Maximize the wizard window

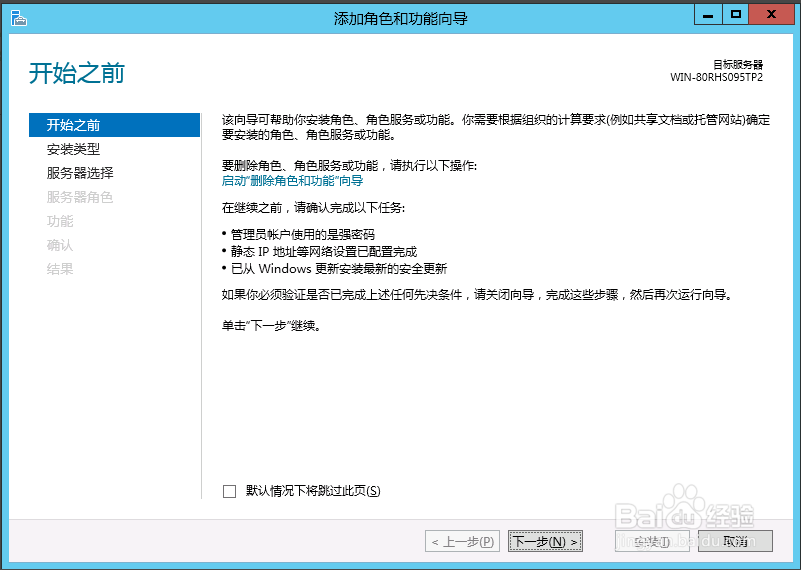point(736,14)
